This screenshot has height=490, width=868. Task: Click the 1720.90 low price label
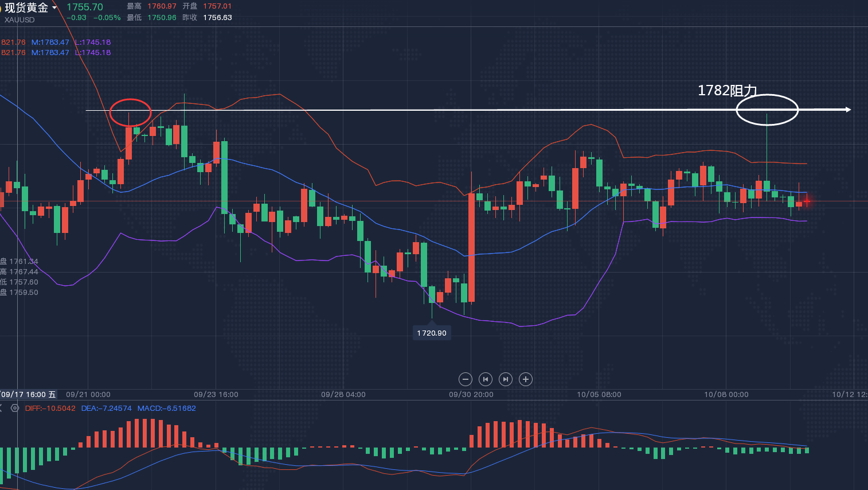click(432, 333)
